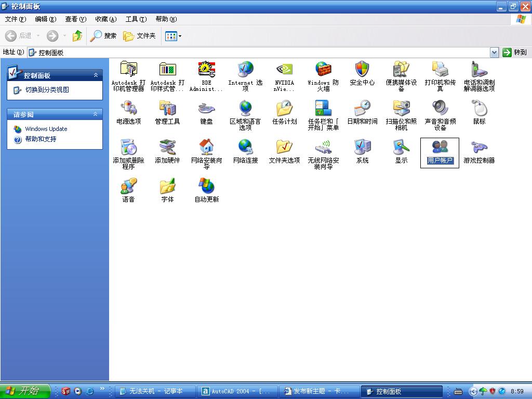The height and width of the screenshot is (399, 532).
Task: Open Autodesk 打印机管理器 icon
Action: coord(129,69)
